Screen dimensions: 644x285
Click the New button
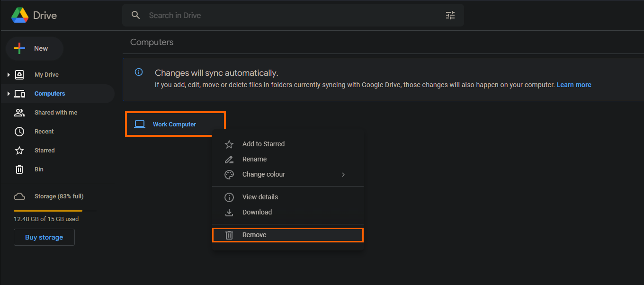35,48
